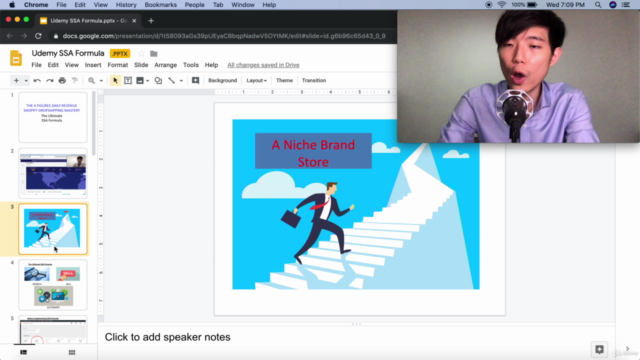Open the Chrome Bookmarks menu
The width and height of the screenshot is (640, 360).
click(160, 5)
